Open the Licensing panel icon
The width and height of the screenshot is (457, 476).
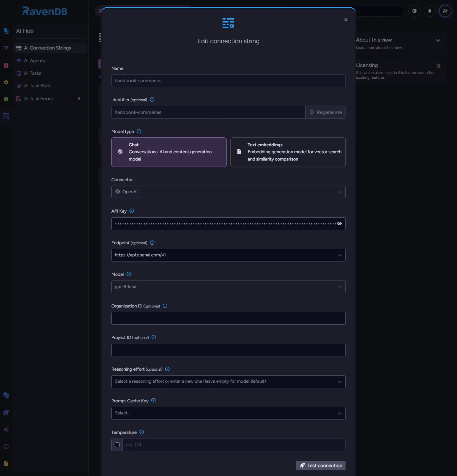click(x=438, y=66)
